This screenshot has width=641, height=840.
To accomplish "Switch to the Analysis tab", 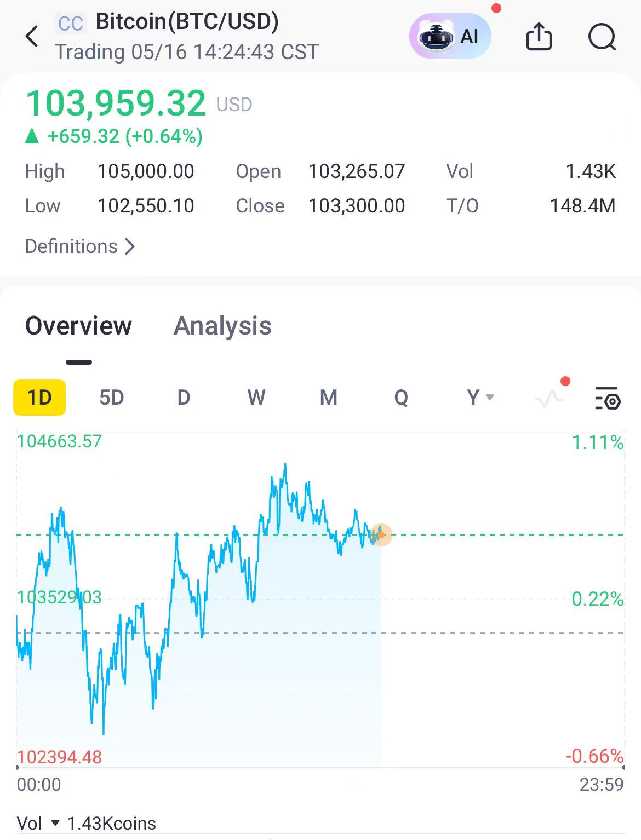I will click(x=222, y=326).
